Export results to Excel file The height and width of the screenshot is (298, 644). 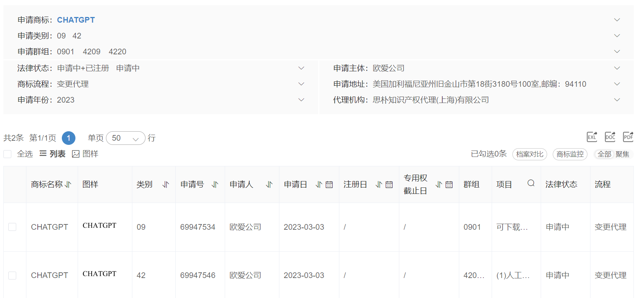tap(592, 137)
